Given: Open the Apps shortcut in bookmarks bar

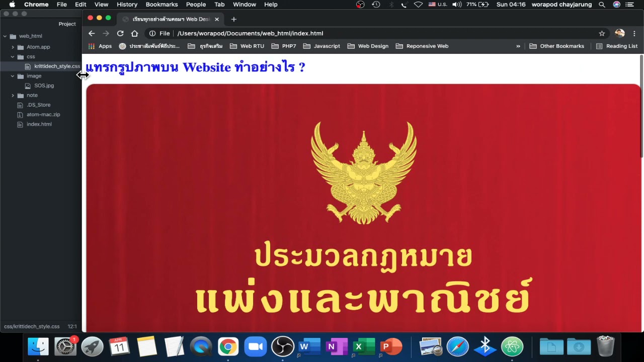Looking at the screenshot, I should (100, 46).
